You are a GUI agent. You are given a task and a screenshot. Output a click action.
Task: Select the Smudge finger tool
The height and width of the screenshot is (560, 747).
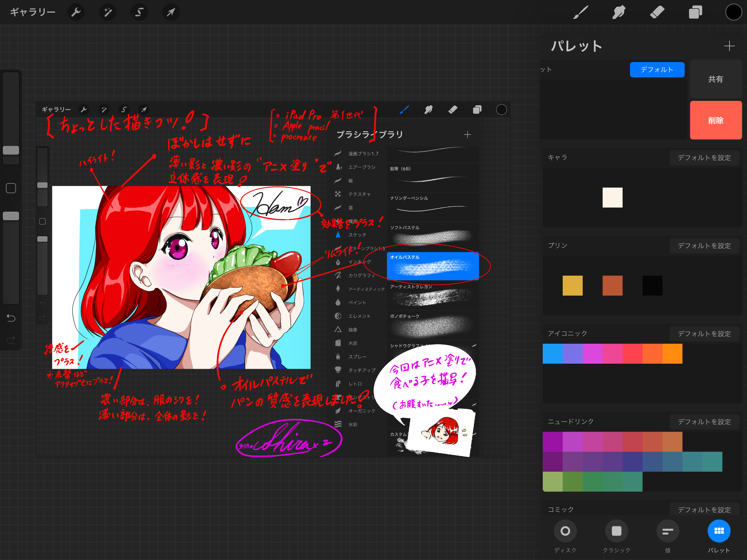coord(619,13)
